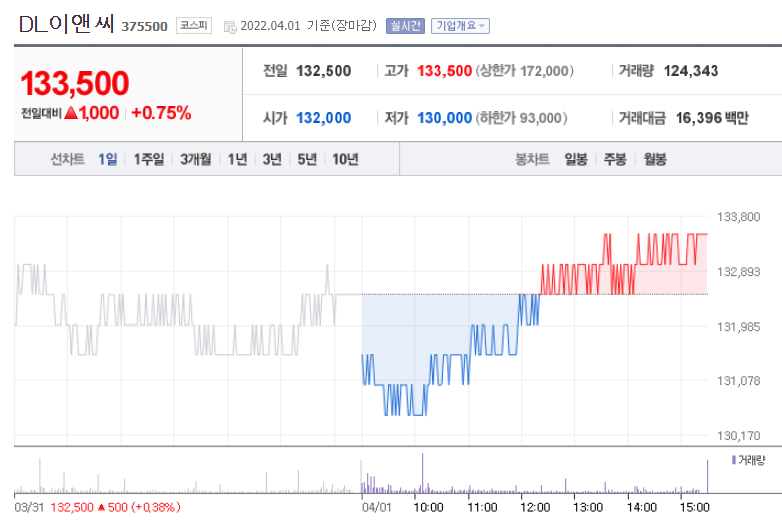Click the +0.75% change rate
782x522 pixels.
161,113
